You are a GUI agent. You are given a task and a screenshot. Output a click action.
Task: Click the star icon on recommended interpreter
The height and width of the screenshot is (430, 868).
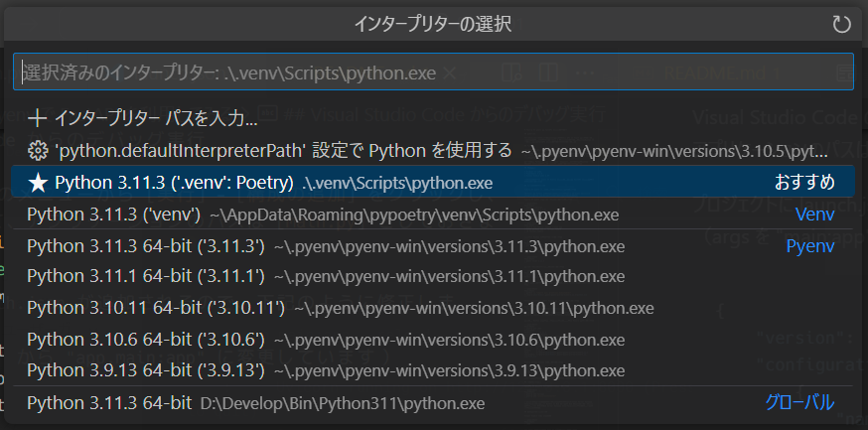tap(37, 183)
